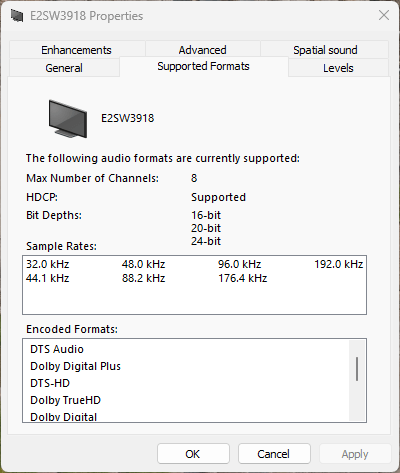Choose DTS-HD from the format list
400x473 pixels.
tap(50, 383)
